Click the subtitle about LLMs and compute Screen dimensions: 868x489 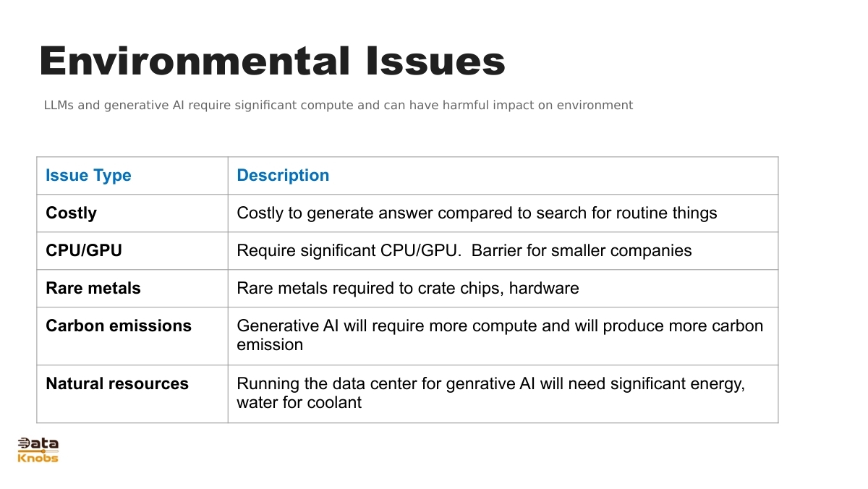338,105
